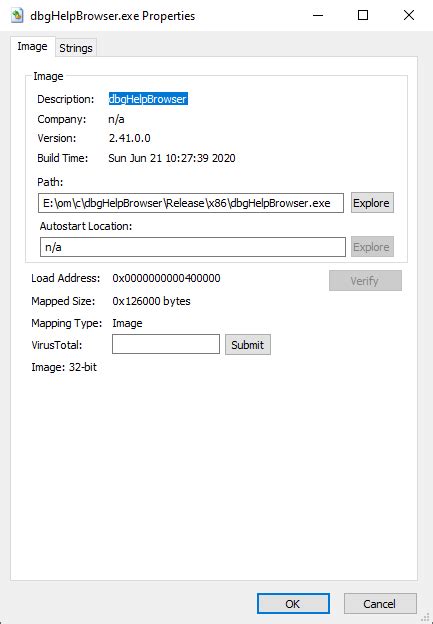Click the greyed-out Verify button
Image resolution: width=433 pixels, height=624 pixels.
pyautogui.click(x=365, y=281)
